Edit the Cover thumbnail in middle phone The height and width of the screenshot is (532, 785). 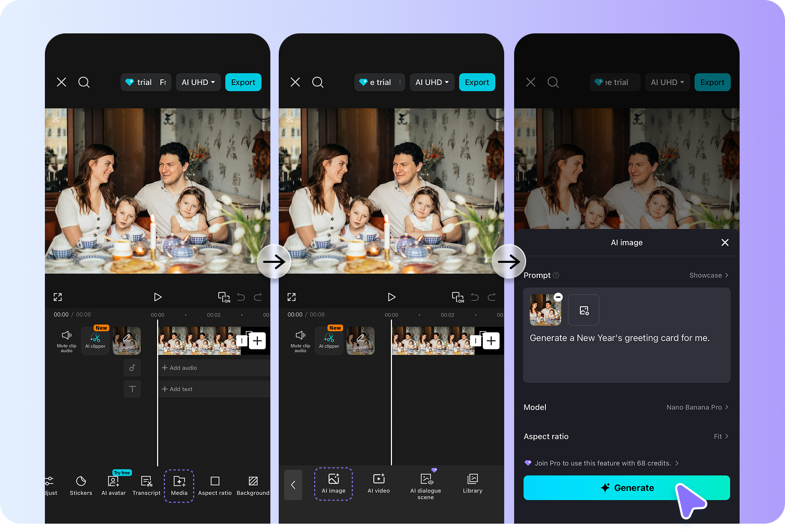[361, 341]
